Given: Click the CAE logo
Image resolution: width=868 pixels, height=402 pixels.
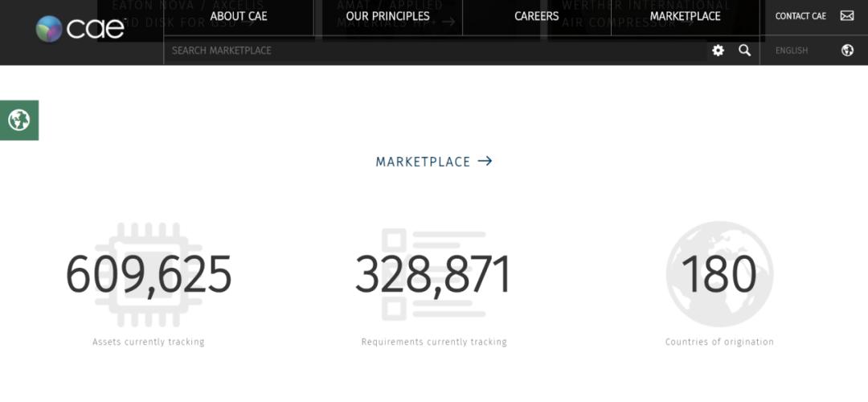Looking at the screenshot, I should click(x=80, y=29).
